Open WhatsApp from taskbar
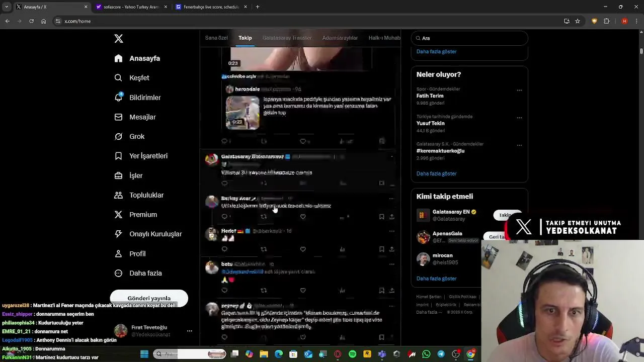The width and height of the screenshot is (644, 362). [426, 354]
